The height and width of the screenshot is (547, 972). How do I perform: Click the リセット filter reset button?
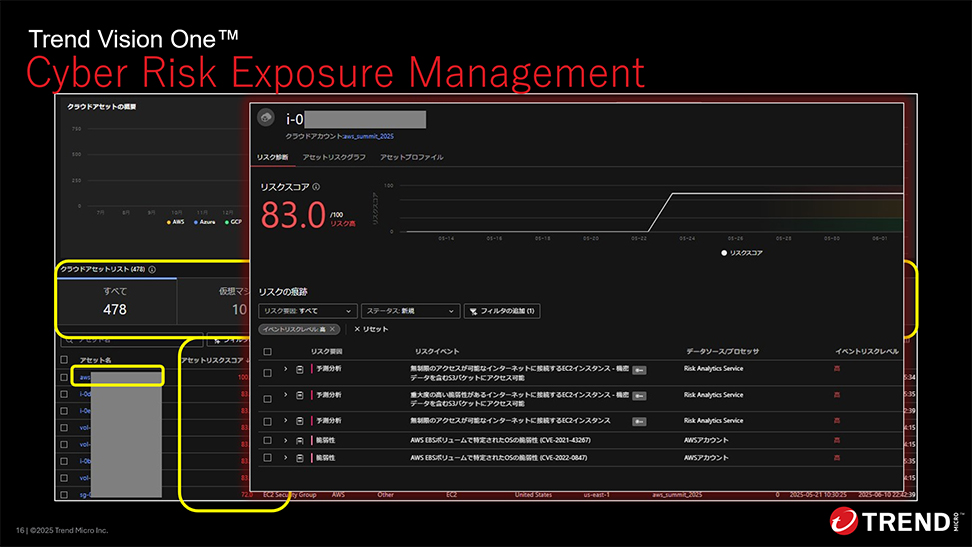[371, 329]
